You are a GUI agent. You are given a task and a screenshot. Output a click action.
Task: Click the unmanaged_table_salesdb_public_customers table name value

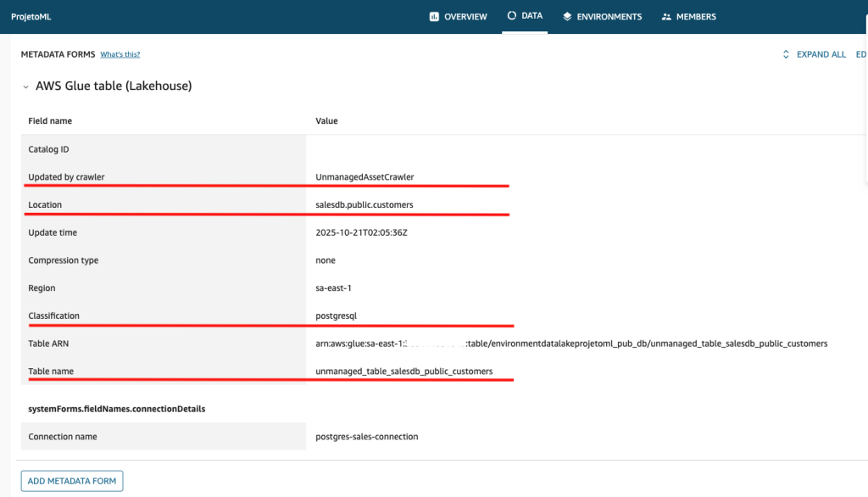(403, 371)
